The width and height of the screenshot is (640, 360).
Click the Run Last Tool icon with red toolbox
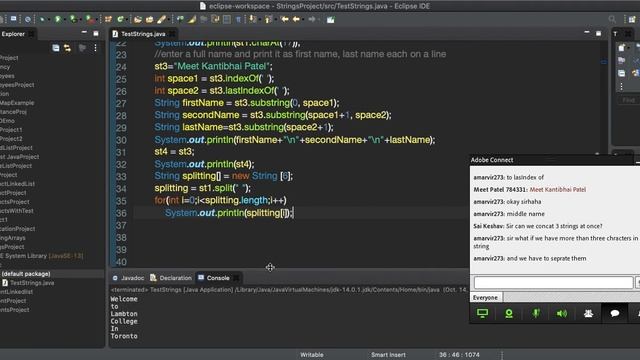(89, 19)
